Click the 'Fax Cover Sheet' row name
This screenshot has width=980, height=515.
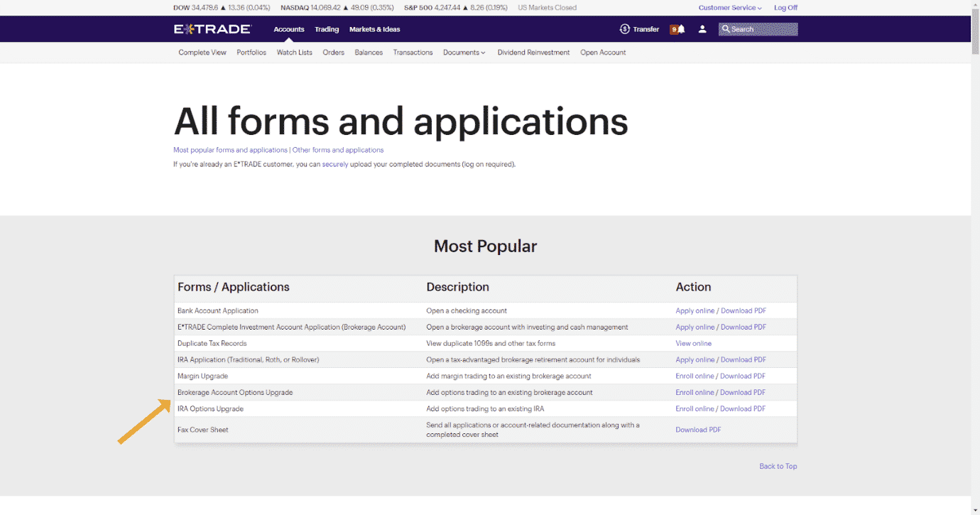pos(203,430)
